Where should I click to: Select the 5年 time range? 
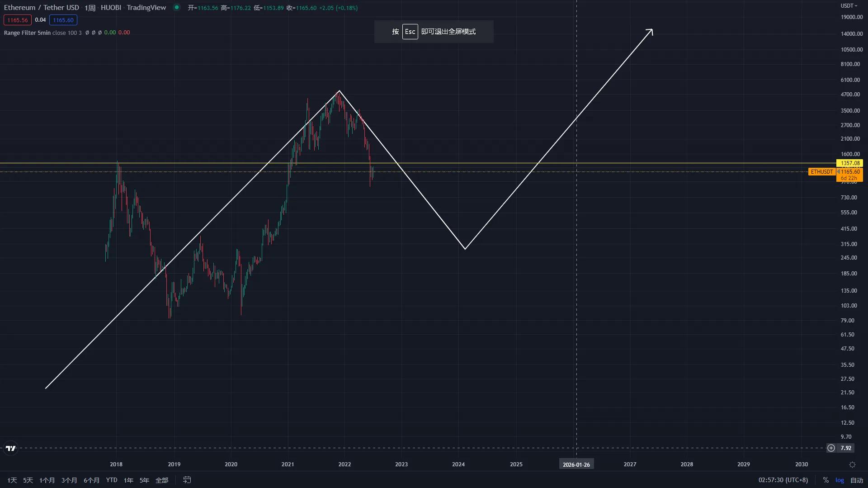(144, 480)
